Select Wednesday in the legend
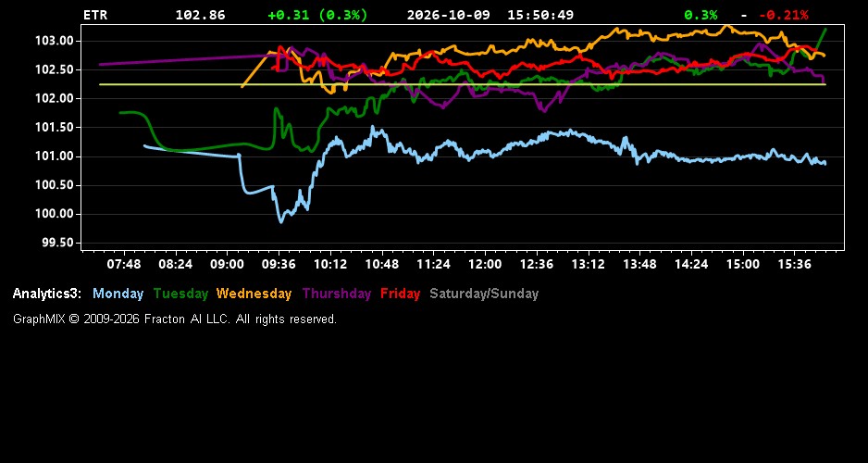 (x=254, y=294)
